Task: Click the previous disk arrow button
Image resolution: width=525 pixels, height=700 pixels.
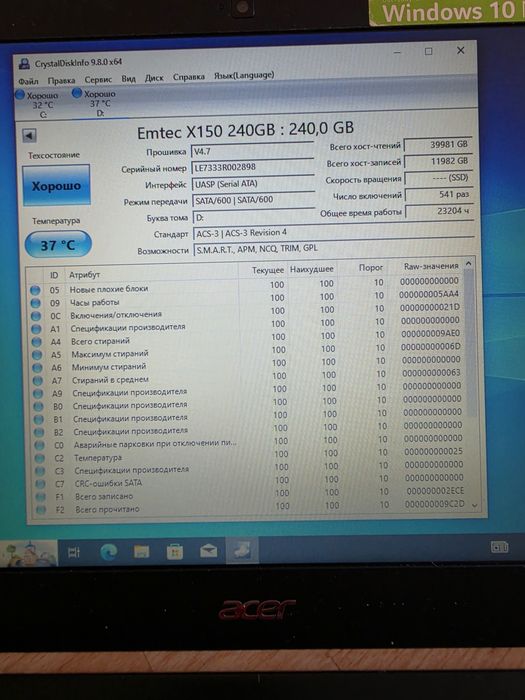Action: (x=29, y=135)
